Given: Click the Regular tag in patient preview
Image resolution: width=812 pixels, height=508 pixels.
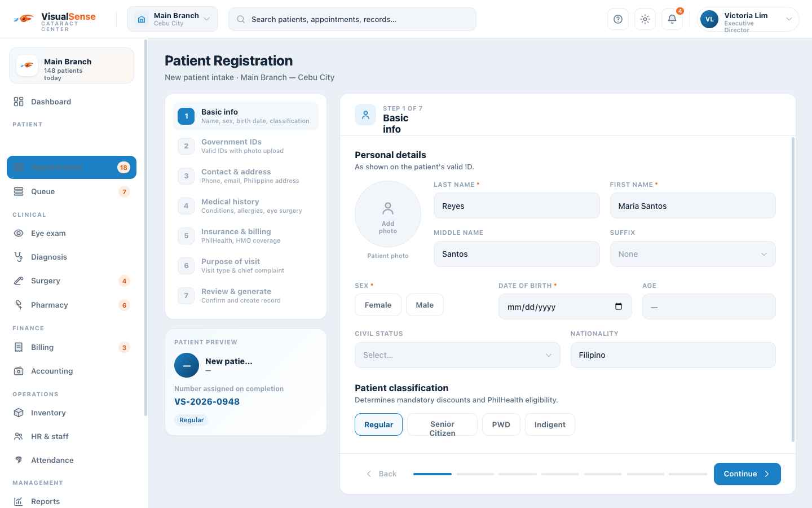Looking at the screenshot, I should pyautogui.click(x=191, y=420).
